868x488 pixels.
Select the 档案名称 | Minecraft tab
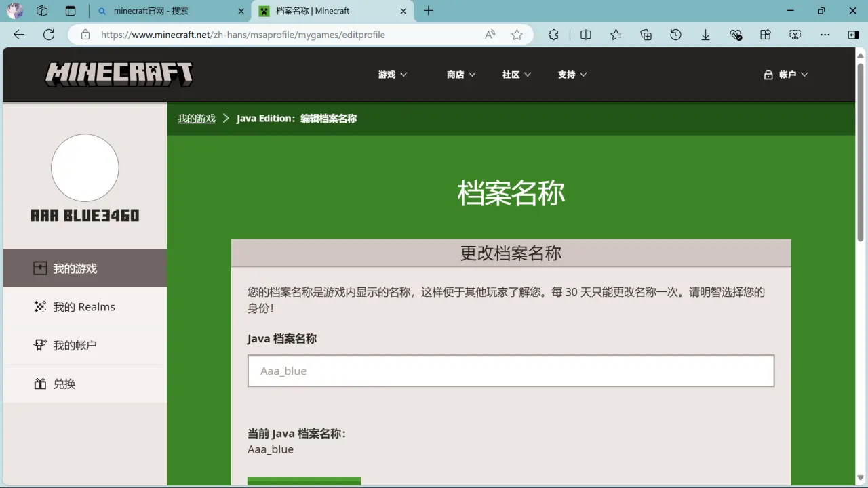tap(332, 11)
